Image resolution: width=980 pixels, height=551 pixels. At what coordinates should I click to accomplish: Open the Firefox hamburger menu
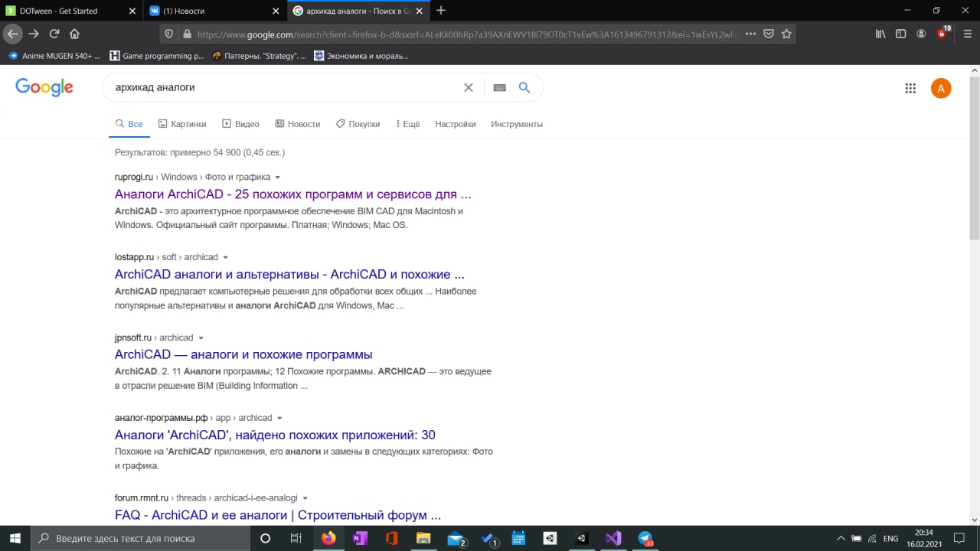(x=968, y=34)
